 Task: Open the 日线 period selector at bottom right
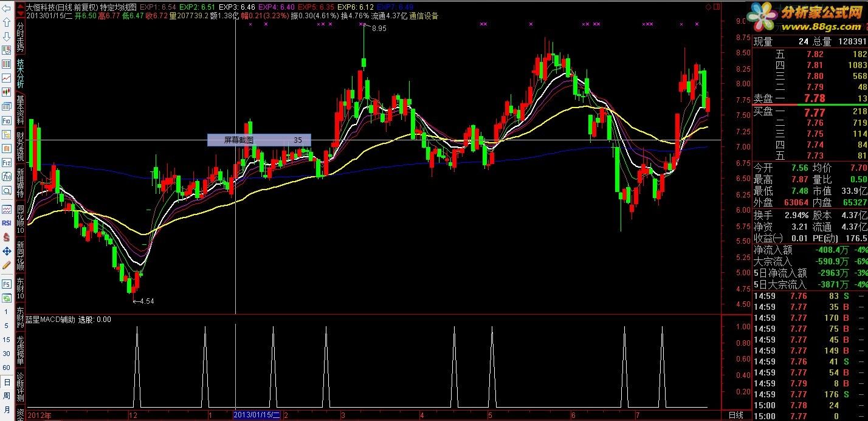click(x=735, y=414)
